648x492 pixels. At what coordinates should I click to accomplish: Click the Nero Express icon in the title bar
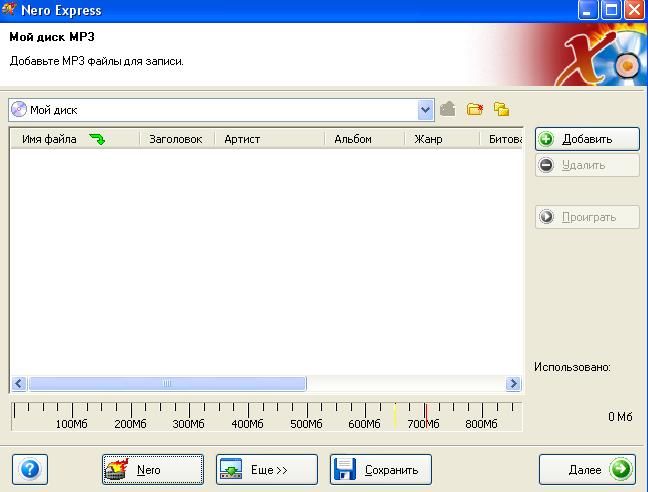pos(10,10)
